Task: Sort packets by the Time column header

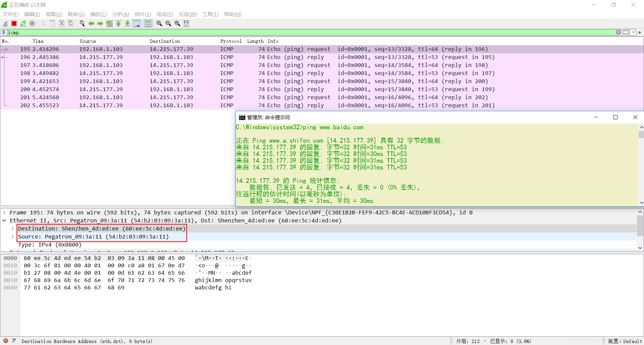Action: pos(54,41)
